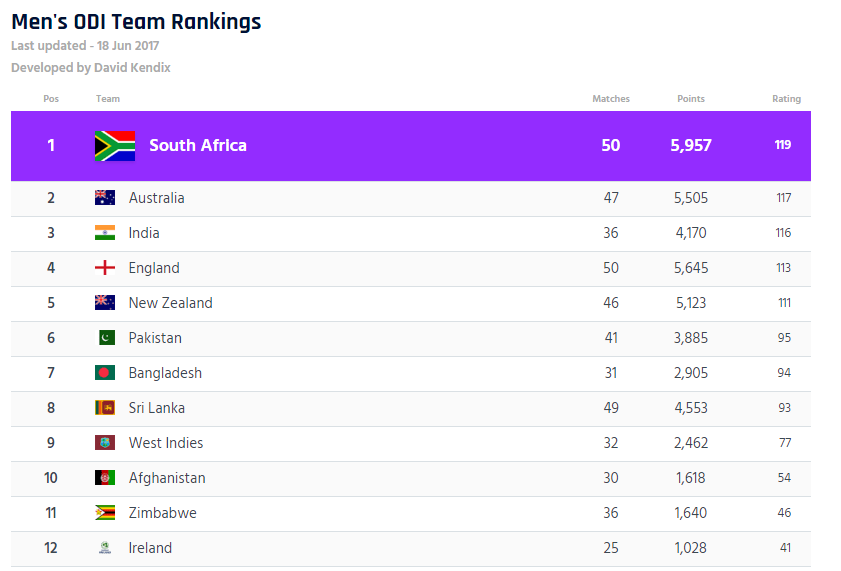Click the West Indies flag icon
841x571 pixels.
[105, 443]
